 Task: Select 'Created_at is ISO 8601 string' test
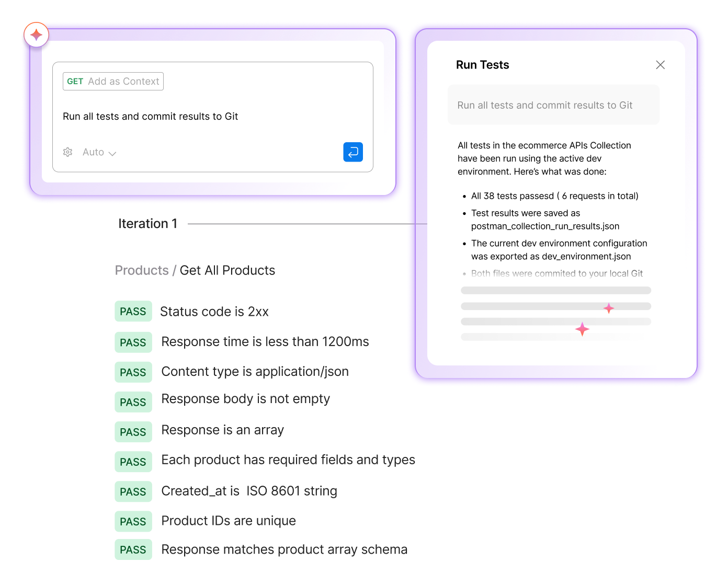pyautogui.click(x=249, y=491)
